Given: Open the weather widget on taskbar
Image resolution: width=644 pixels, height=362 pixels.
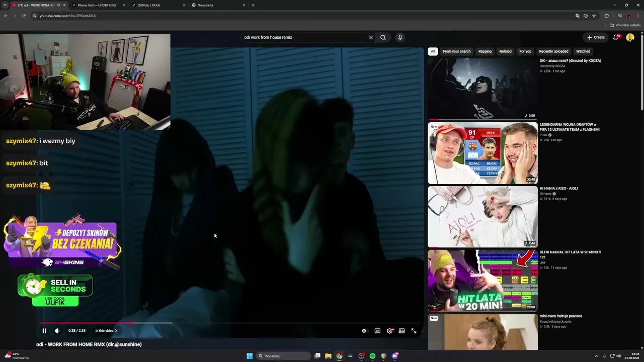Looking at the screenshot, I should 17,356.
